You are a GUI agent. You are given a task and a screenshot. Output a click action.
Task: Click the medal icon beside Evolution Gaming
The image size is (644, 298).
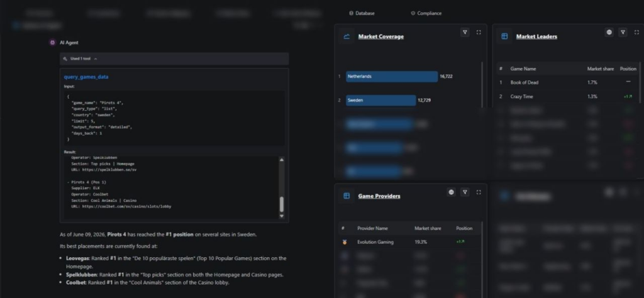tap(345, 242)
